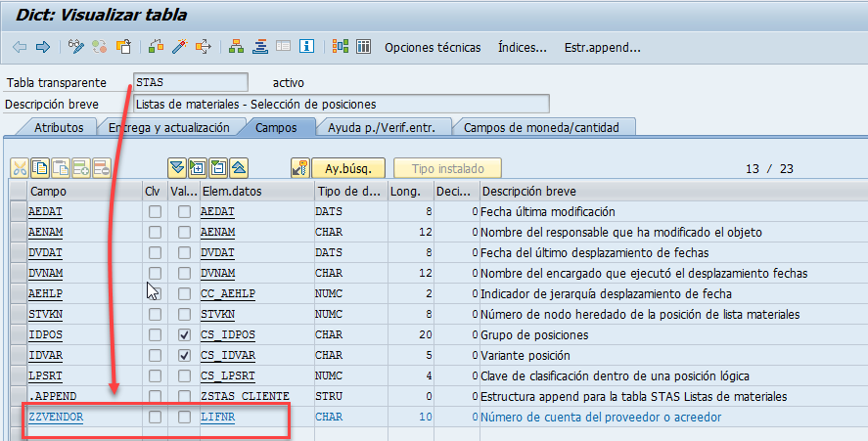Toggle the Clv checkbox for AEDAT
This screenshot has height=441, width=868.
point(155,212)
